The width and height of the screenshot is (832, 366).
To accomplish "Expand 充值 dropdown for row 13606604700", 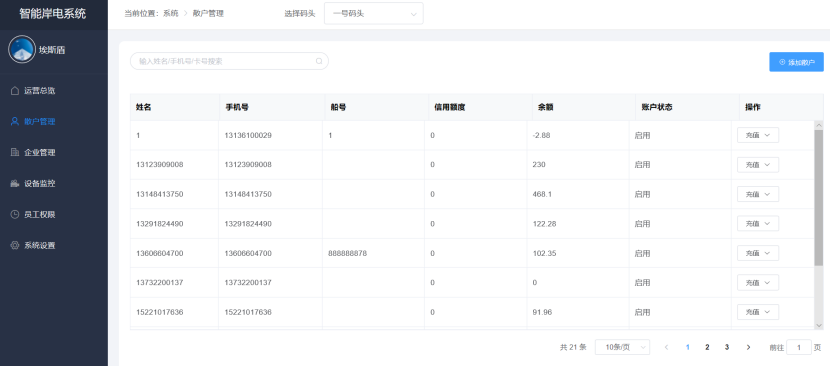I will pos(758,253).
